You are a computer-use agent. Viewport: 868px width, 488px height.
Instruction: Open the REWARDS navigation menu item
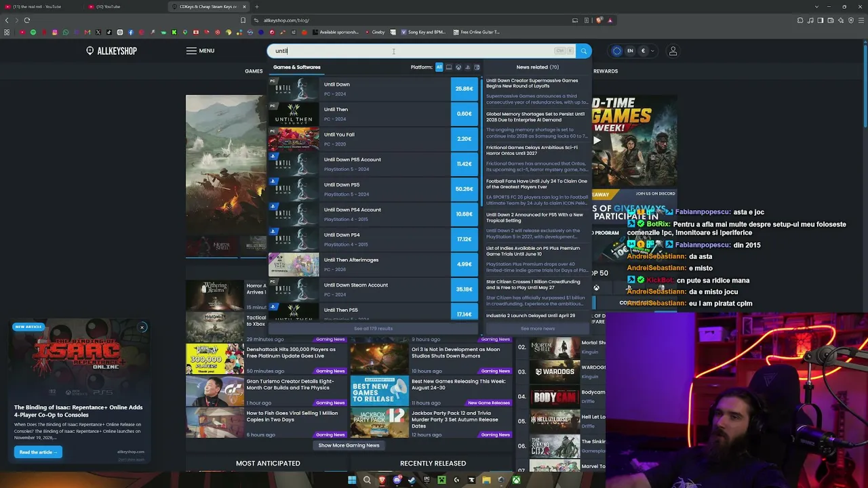606,71
